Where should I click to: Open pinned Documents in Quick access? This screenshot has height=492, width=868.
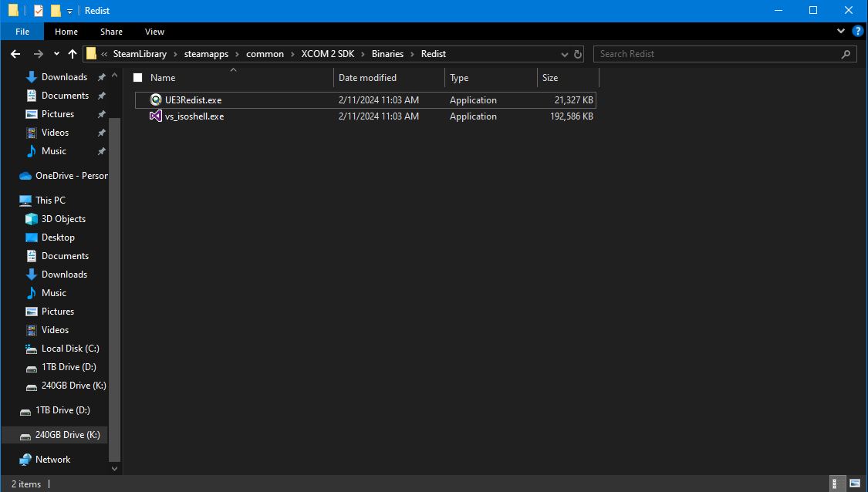(58, 96)
